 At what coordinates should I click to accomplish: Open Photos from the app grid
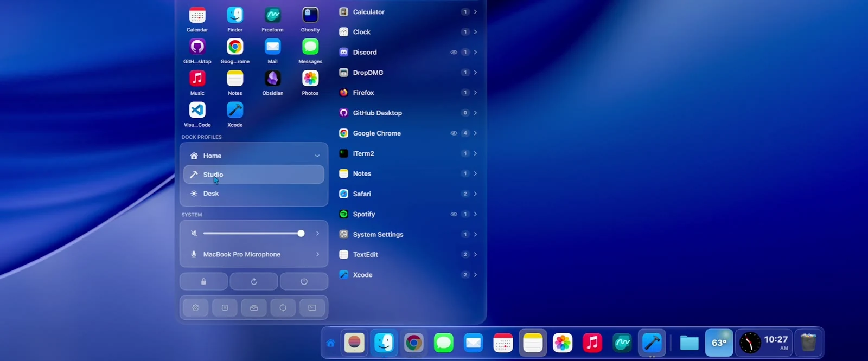coord(310,79)
